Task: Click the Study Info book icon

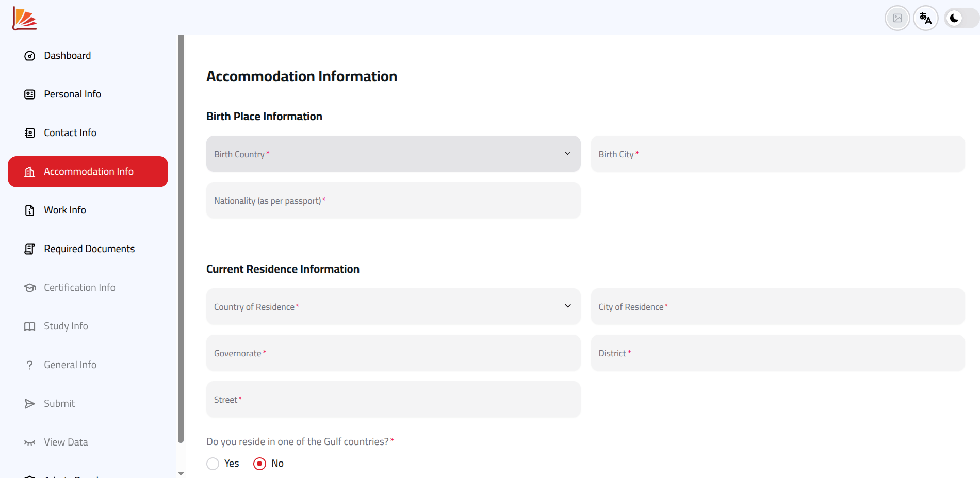Action: tap(30, 326)
